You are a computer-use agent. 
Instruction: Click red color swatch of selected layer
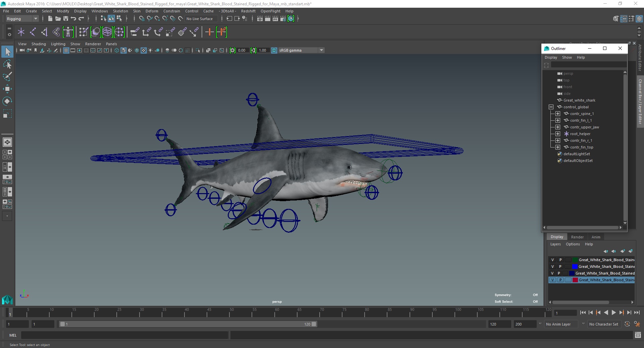(x=575, y=280)
